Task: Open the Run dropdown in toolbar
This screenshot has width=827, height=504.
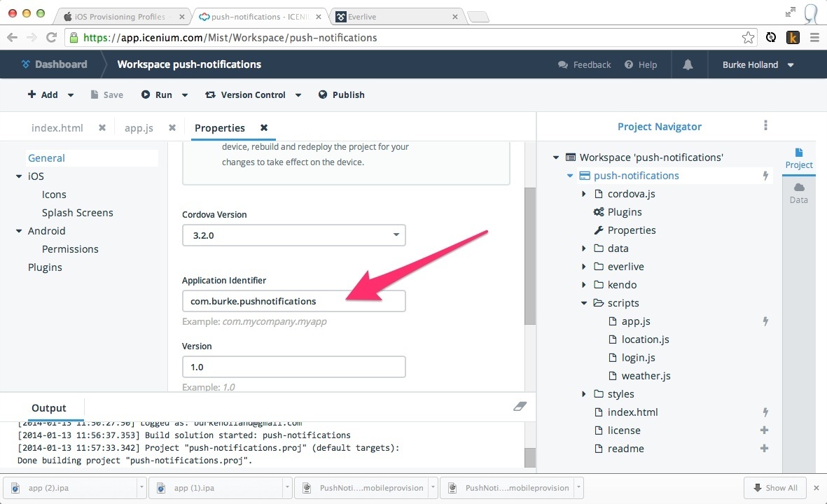Action: click(185, 95)
